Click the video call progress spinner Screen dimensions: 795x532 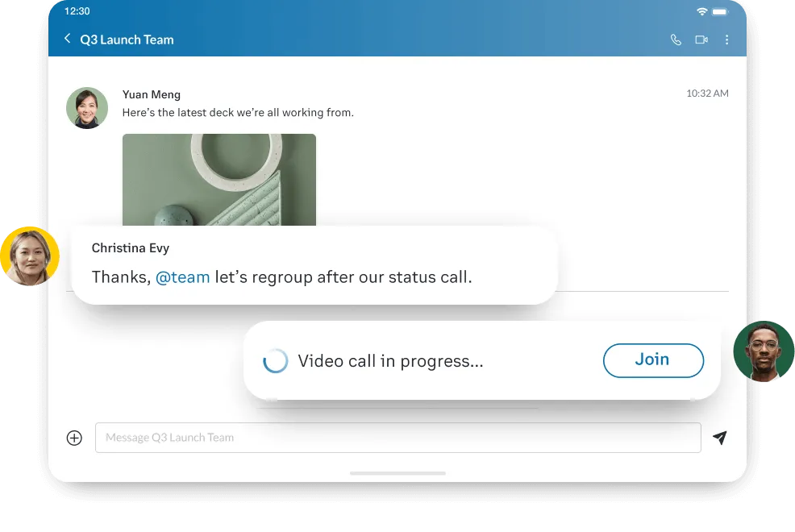pos(276,361)
